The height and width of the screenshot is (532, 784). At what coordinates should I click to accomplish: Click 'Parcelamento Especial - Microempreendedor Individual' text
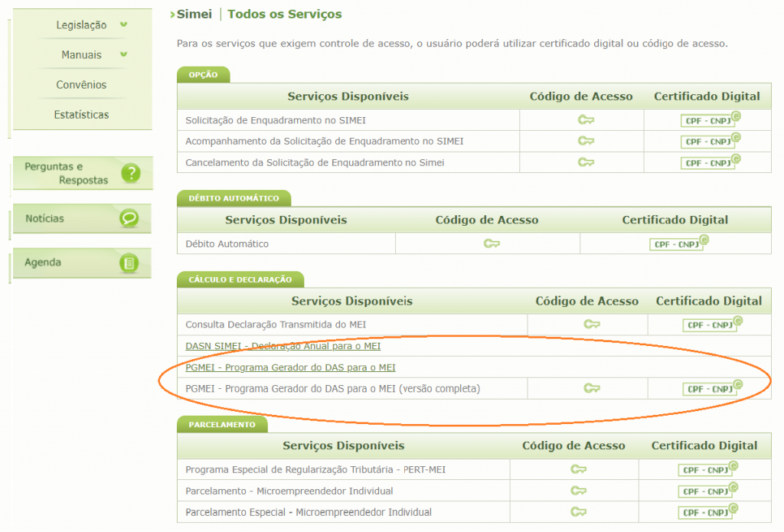[x=309, y=512]
